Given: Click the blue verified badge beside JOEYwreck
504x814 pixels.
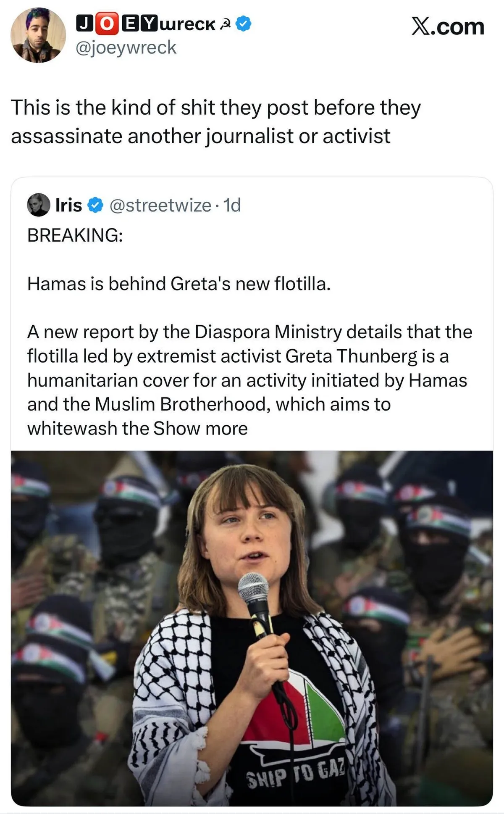Looking at the screenshot, I should pyautogui.click(x=244, y=24).
